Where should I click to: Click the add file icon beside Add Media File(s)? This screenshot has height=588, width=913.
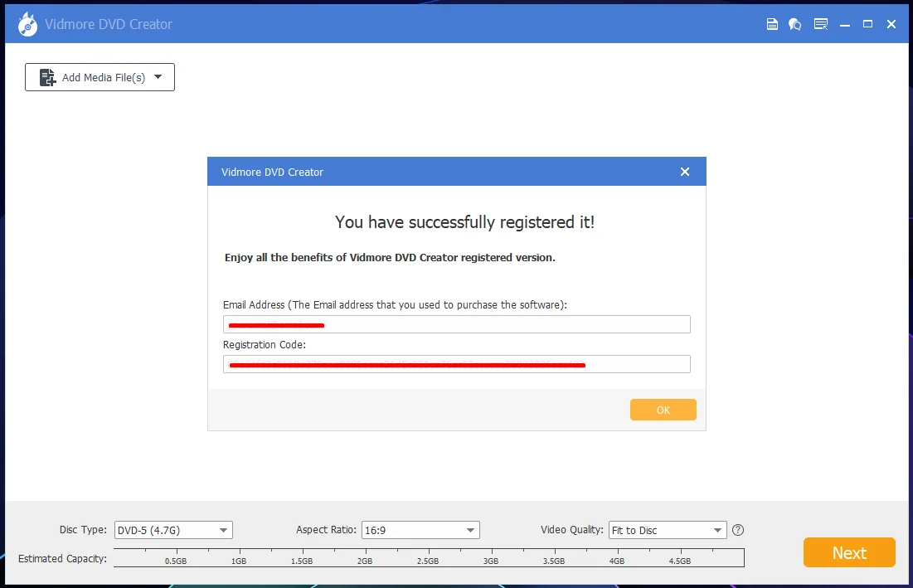(48, 77)
